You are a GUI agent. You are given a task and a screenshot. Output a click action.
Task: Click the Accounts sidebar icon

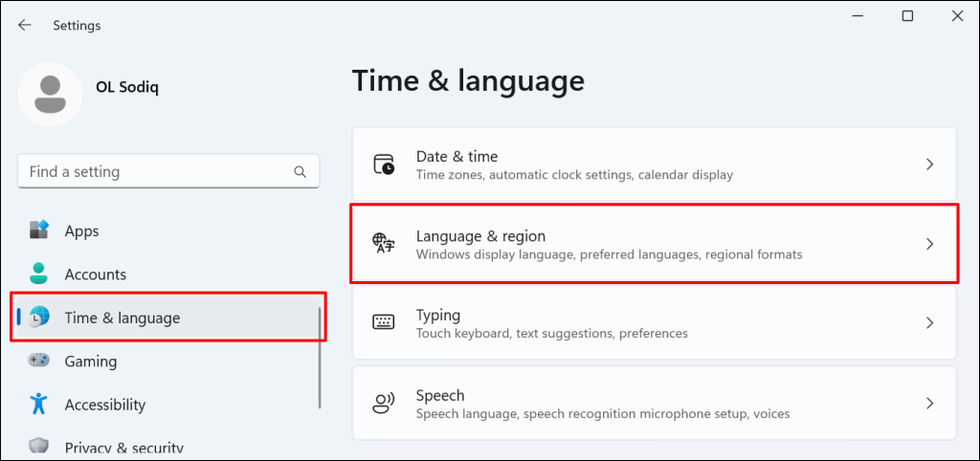[39, 274]
